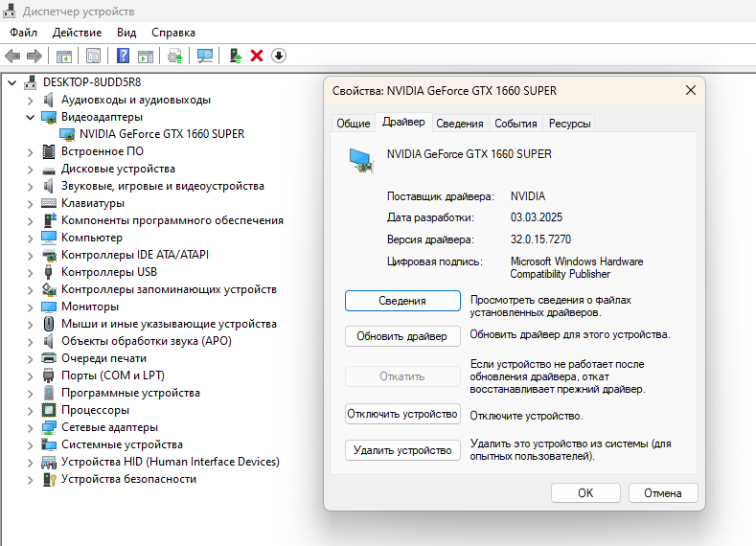Click the Обновить драйвер button
Viewport: 756px width, 546px height.
[x=402, y=336]
